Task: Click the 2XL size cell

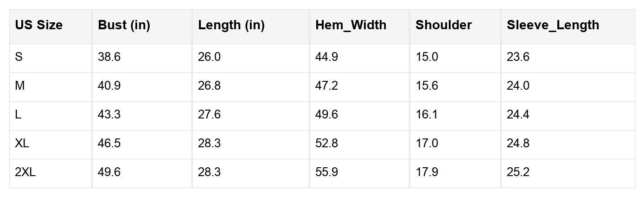Action: pos(25,172)
